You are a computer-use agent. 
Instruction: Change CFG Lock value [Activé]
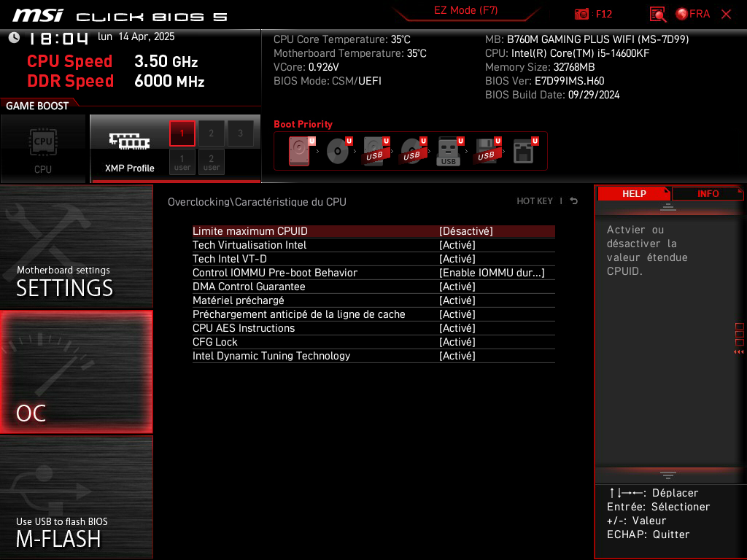tap(457, 342)
